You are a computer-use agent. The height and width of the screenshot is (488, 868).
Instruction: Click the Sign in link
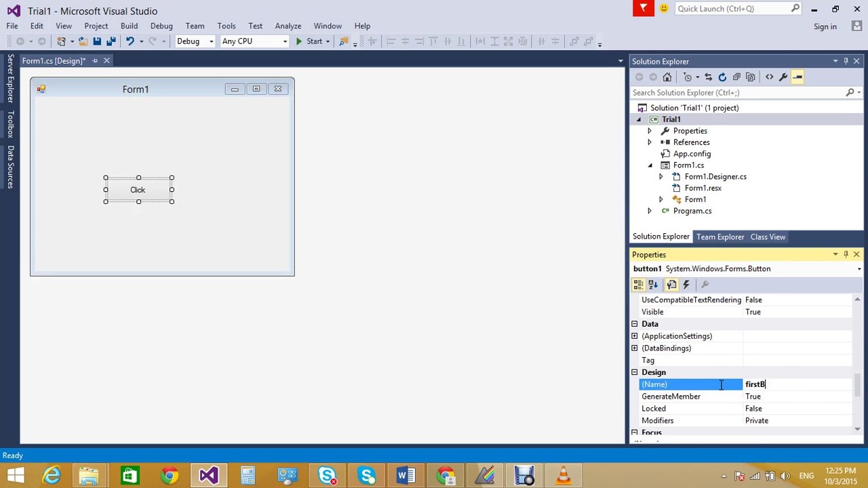click(x=825, y=26)
